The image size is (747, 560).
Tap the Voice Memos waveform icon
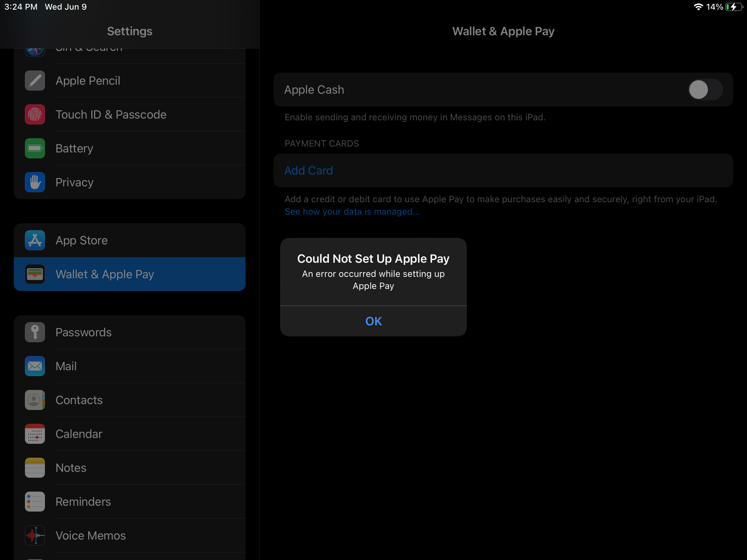35,535
